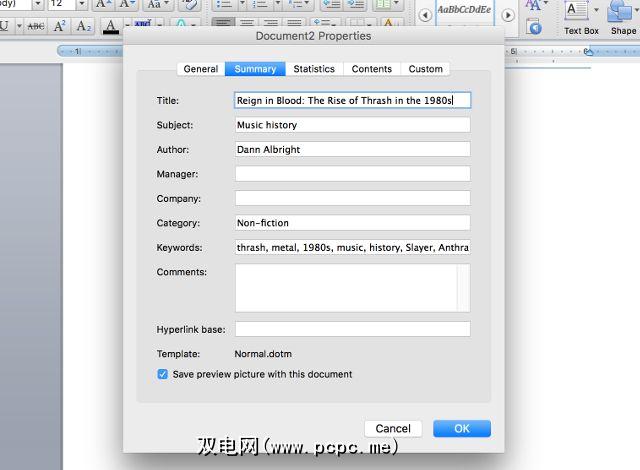Click the multilevel list button
Viewport: 640px width, 470px height.
(x=295, y=4)
